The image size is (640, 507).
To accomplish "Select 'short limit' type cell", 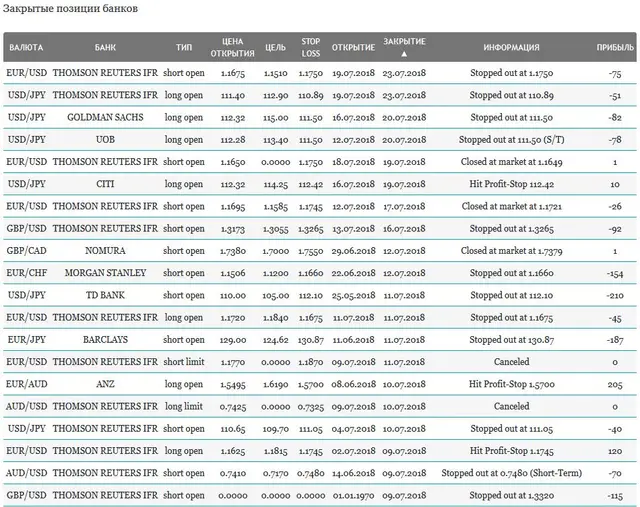I will (184, 362).
